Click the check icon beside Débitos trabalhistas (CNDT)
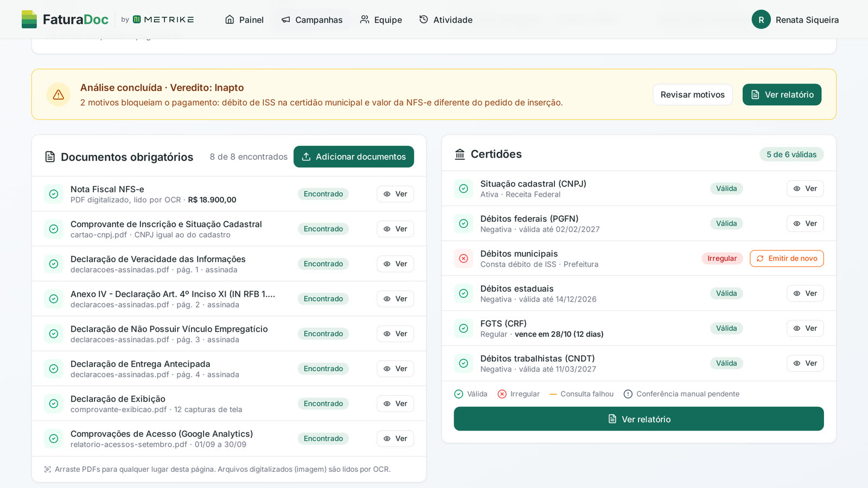The image size is (868, 488). click(x=464, y=363)
